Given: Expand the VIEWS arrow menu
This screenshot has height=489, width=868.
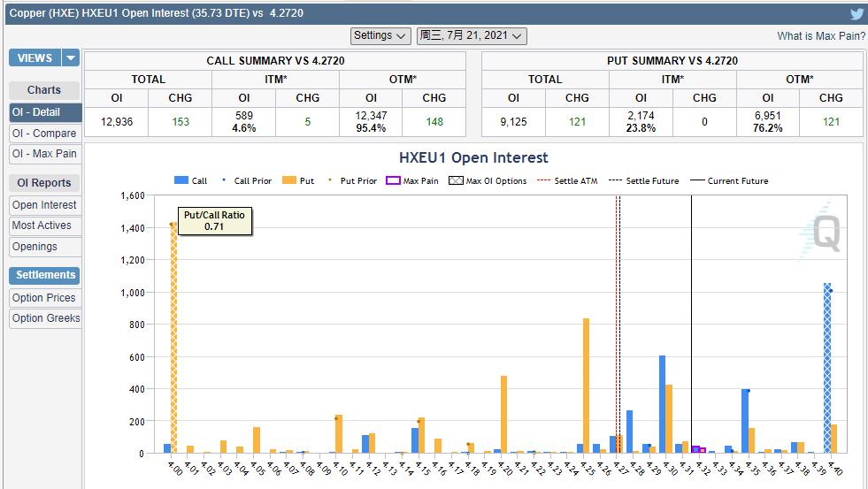Looking at the screenshot, I should point(71,58).
